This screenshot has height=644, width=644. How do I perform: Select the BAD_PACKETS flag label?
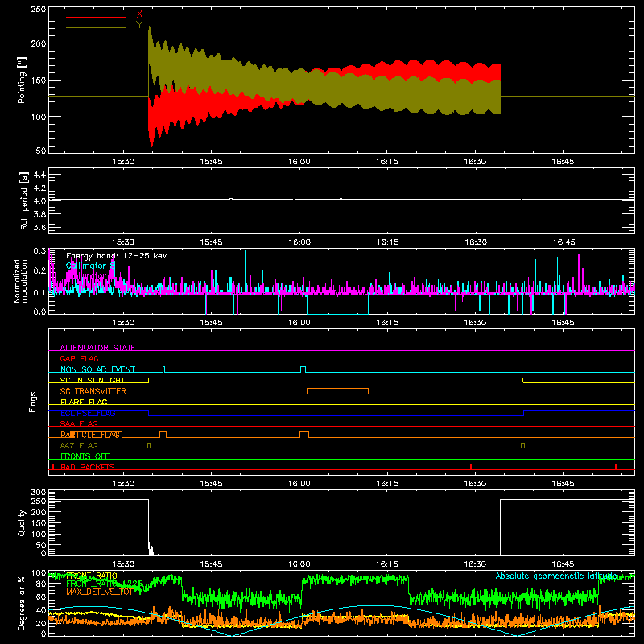pos(88,467)
